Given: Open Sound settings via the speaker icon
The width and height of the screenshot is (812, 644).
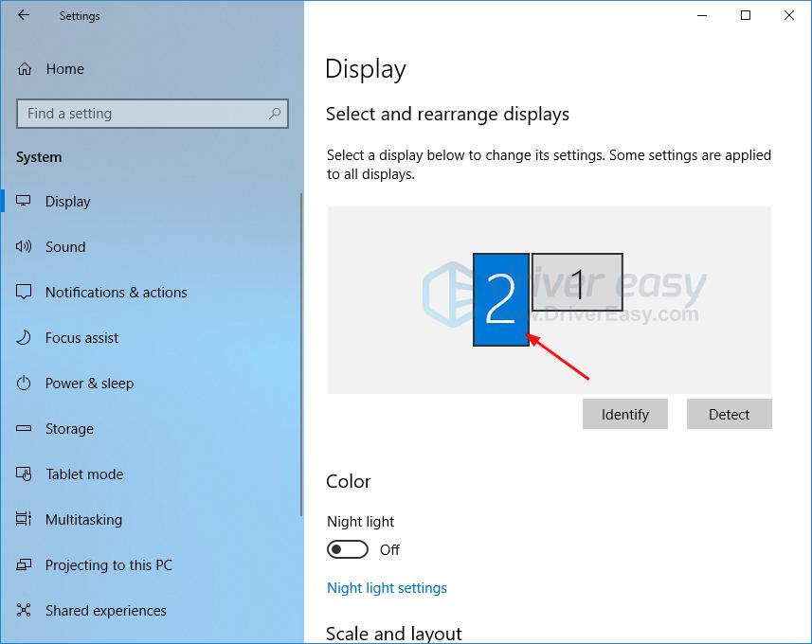Looking at the screenshot, I should (x=26, y=246).
